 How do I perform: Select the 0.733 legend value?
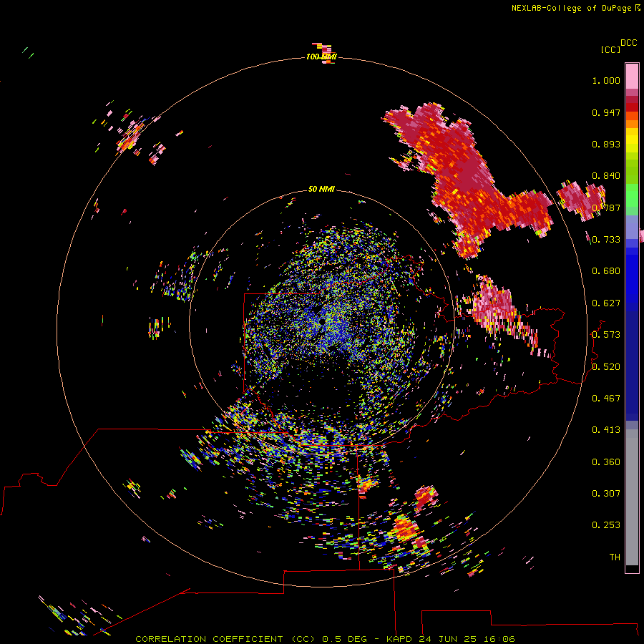[606, 240]
